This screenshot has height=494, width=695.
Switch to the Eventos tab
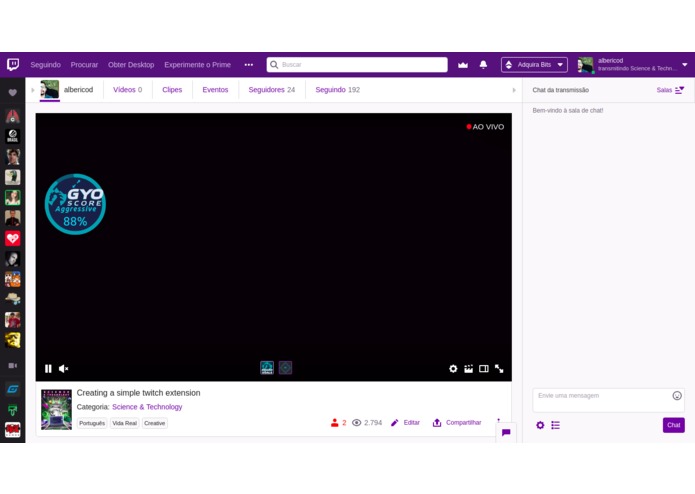pyautogui.click(x=215, y=90)
